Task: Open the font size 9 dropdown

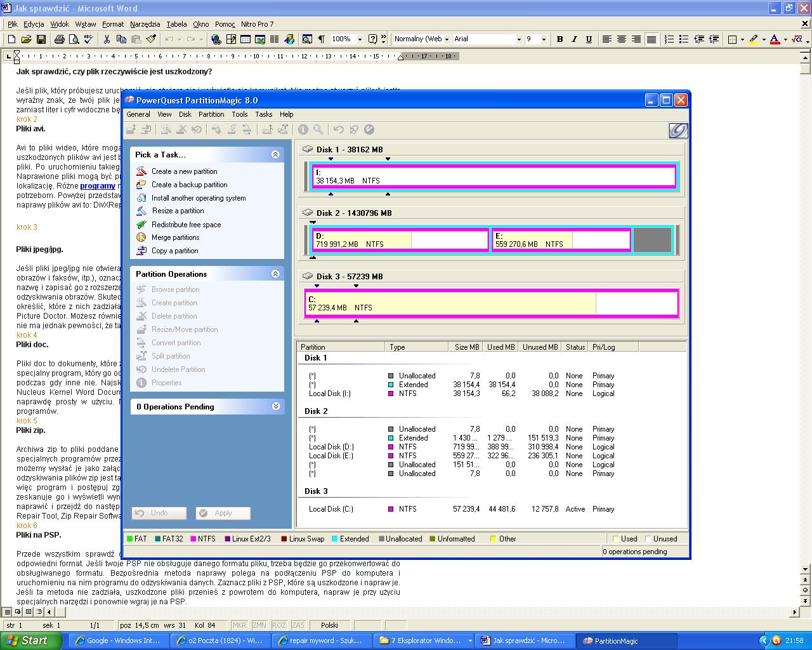Action: 544,39
